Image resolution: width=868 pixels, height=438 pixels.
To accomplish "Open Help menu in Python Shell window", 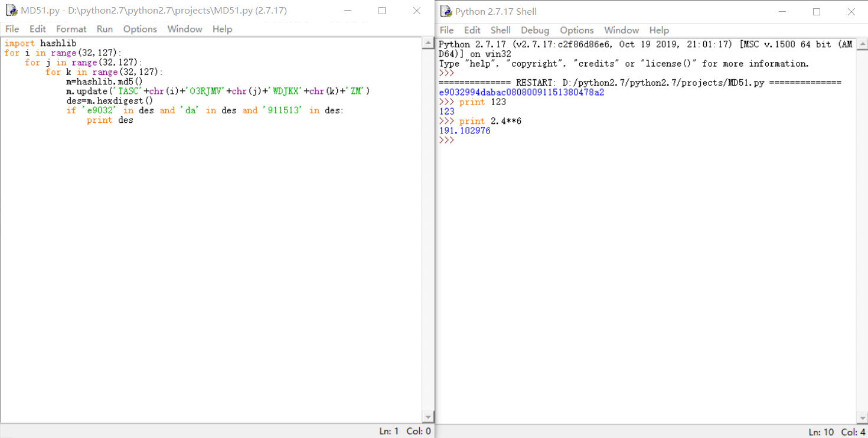I will [659, 30].
